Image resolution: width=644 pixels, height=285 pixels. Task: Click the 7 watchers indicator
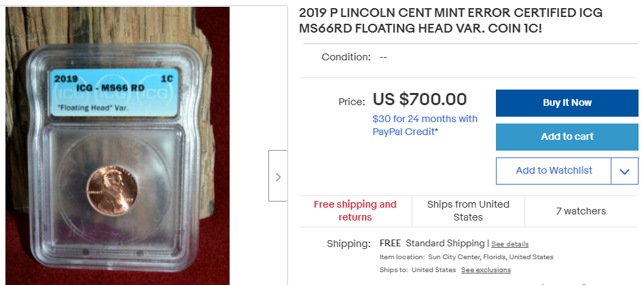581,211
